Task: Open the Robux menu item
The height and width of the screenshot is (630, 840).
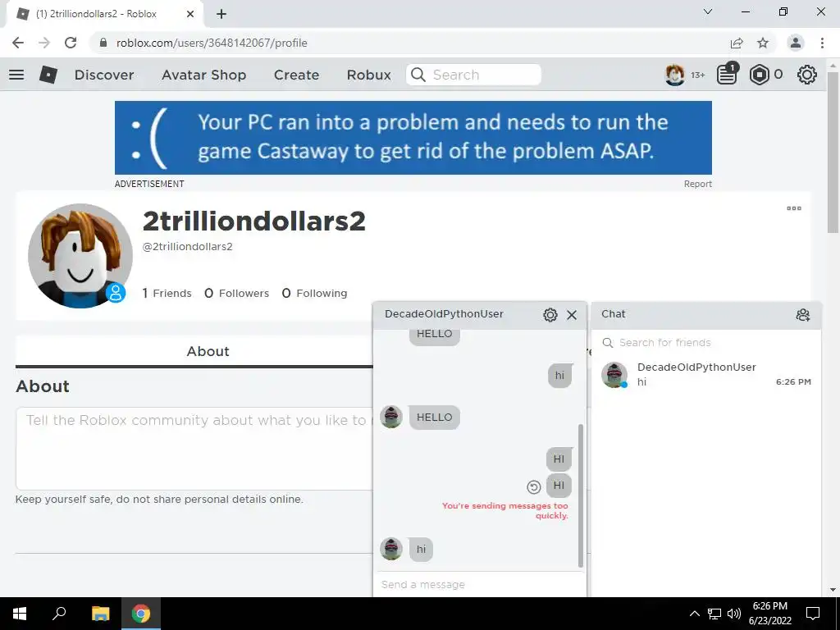Action: 369,75
